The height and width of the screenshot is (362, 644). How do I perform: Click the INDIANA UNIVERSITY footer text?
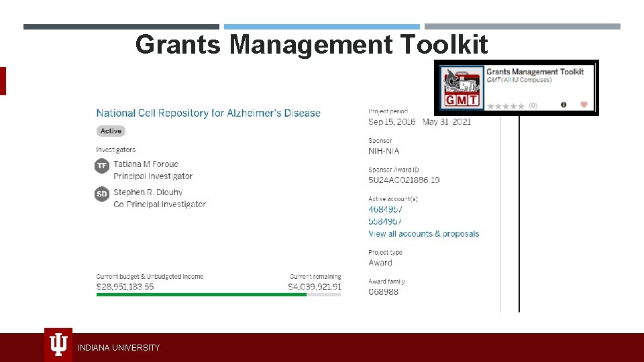[118, 348]
